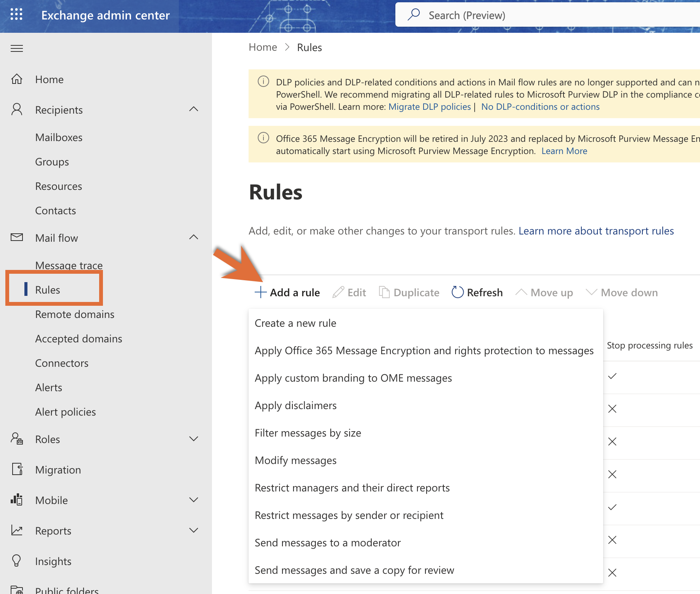
Task: Click the Duplicate copy icon
Action: tap(384, 292)
